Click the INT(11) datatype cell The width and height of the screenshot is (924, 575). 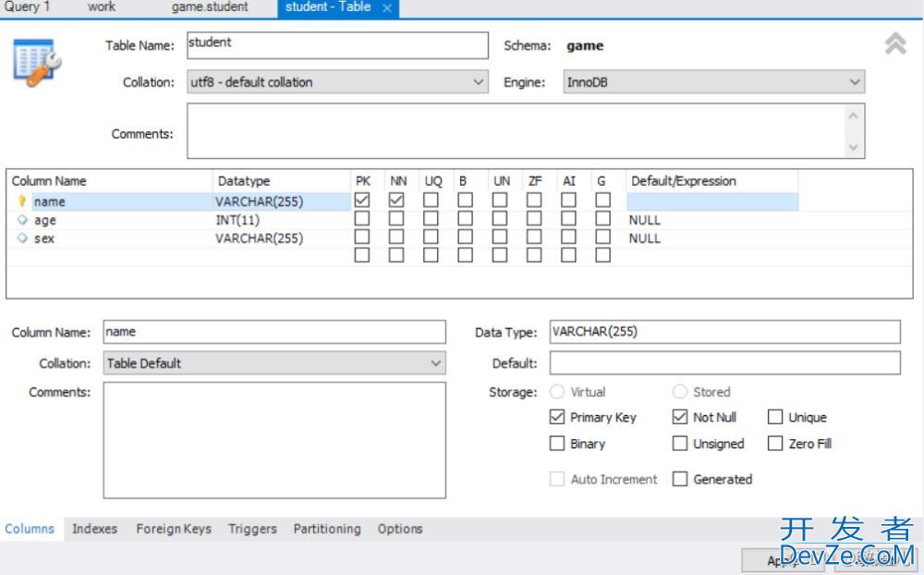[237, 220]
